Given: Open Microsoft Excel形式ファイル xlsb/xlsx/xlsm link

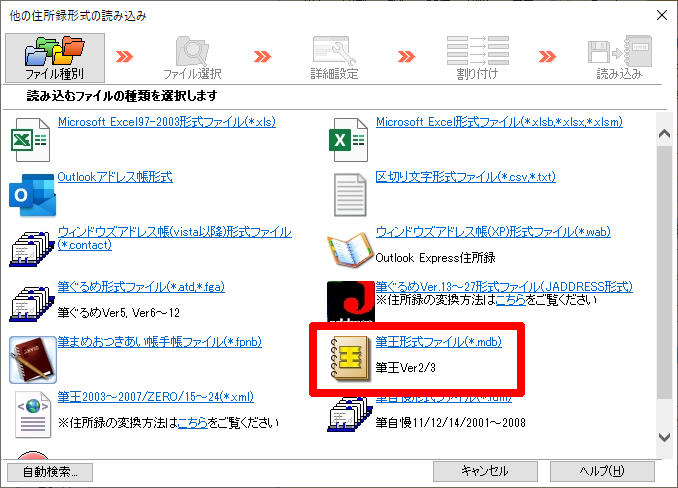Looking at the screenshot, I should (x=499, y=122).
